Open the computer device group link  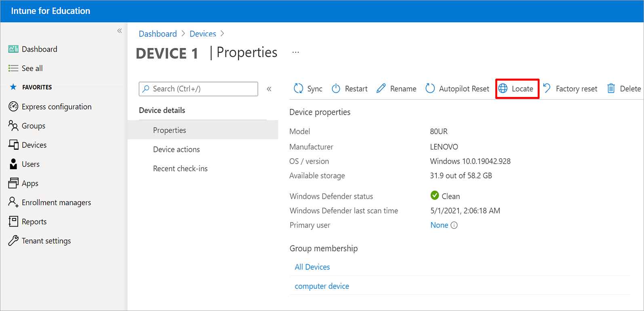[322, 286]
